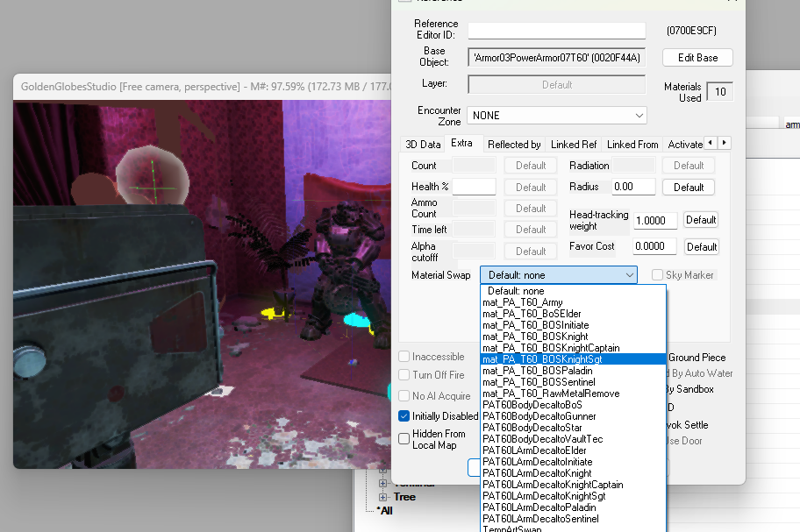Click the Edit Base button
The height and width of the screenshot is (532, 800).
pyautogui.click(x=697, y=58)
